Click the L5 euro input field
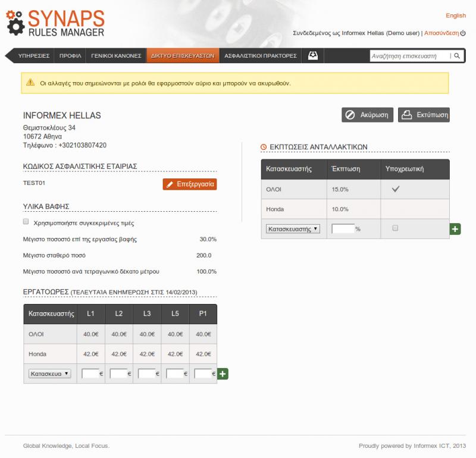The width and height of the screenshot is (476, 458). pyautogui.click(x=175, y=374)
